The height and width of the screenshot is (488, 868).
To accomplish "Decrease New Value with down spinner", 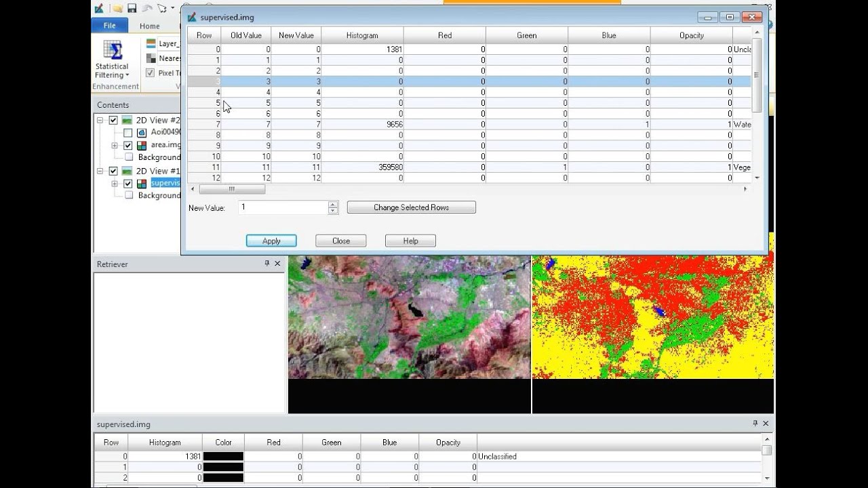I will pyautogui.click(x=332, y=211).
